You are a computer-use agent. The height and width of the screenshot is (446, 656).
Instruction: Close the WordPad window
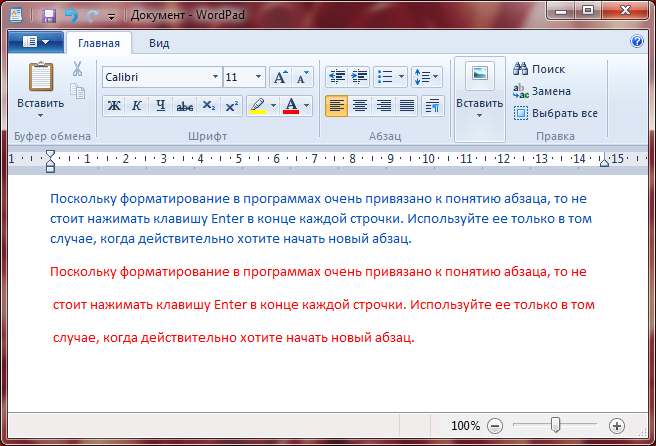625,10
